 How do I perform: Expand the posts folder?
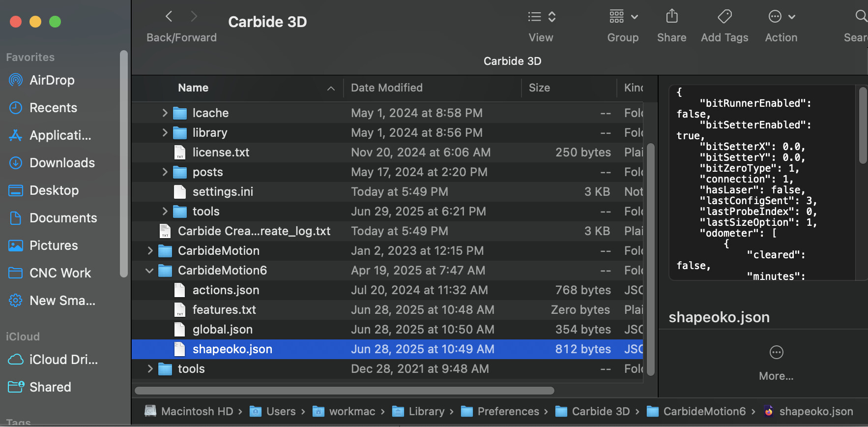pyautogui.click(x=165, y=172)
